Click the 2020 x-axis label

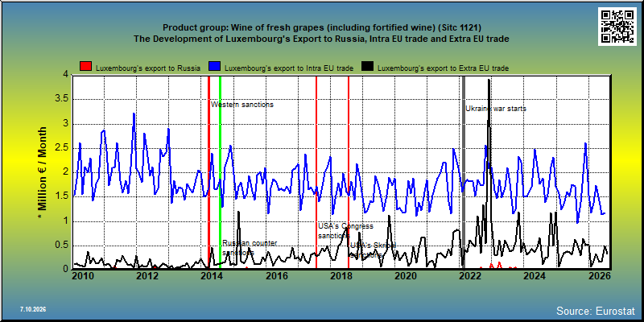point(407,276)
